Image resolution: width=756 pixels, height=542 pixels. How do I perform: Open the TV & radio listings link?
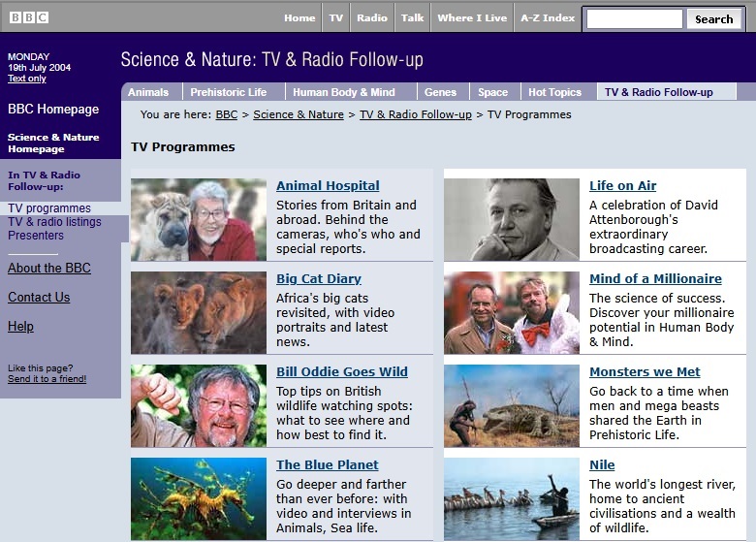tap(54, 222)
